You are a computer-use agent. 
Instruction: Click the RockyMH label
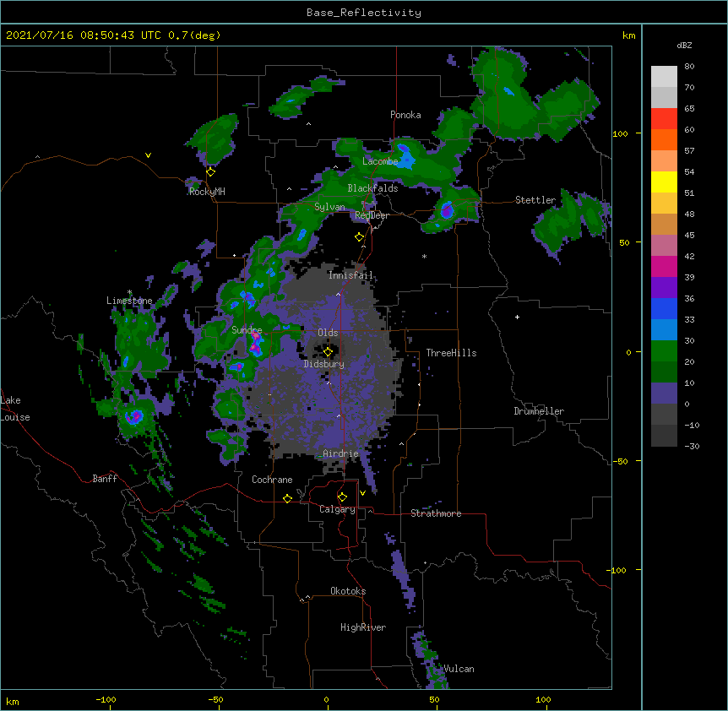207,192
